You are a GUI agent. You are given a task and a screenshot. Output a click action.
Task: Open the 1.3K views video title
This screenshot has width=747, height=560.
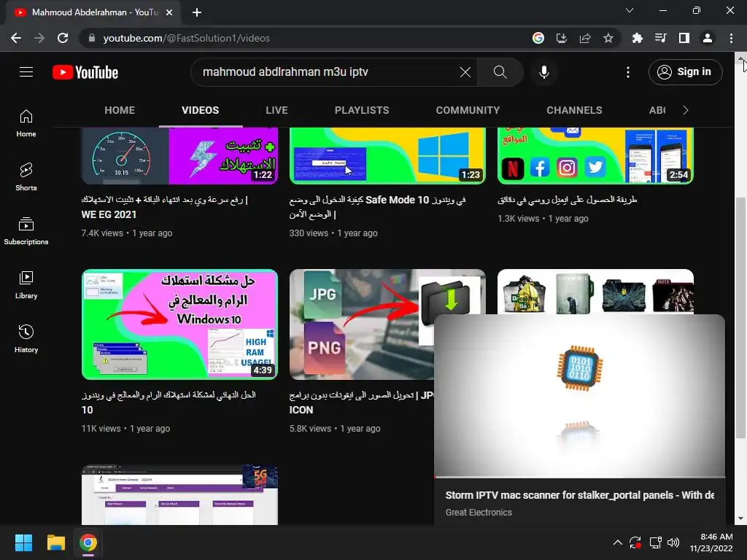click(568, 200)
